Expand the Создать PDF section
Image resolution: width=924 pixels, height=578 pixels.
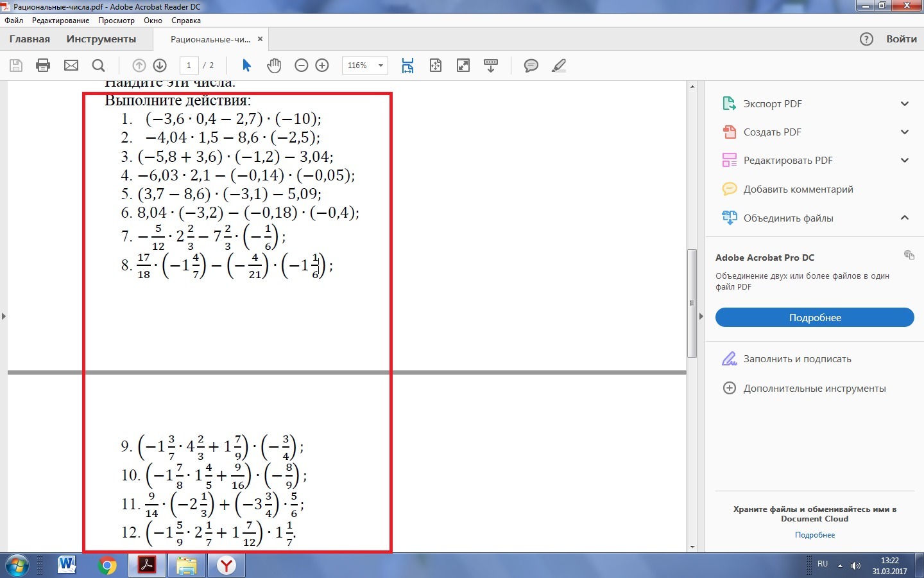click(x=904, y=132)
